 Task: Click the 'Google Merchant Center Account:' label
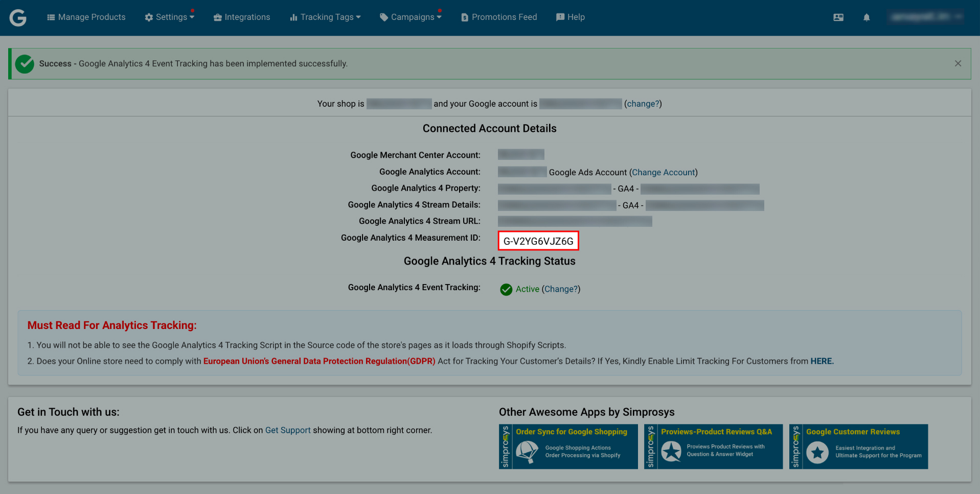415,155
